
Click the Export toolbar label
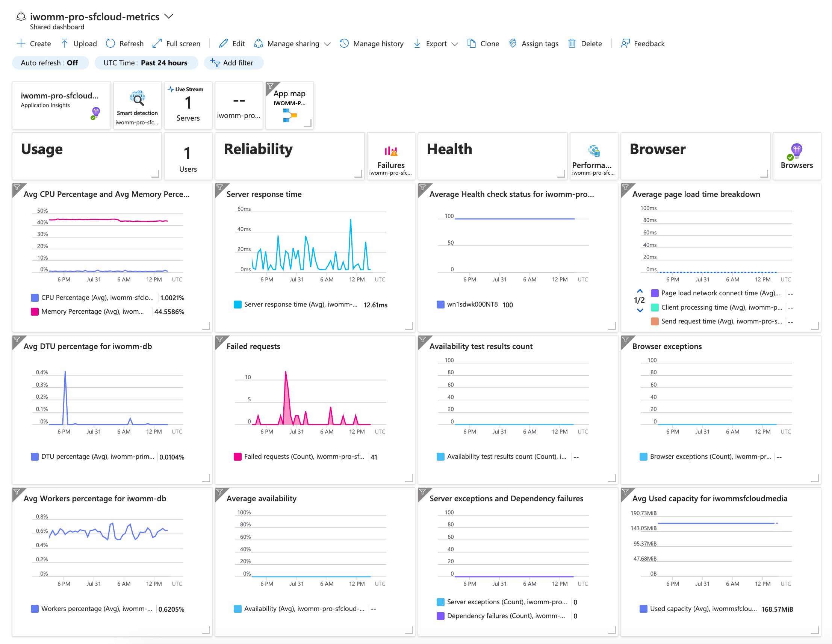coord(436,44)
